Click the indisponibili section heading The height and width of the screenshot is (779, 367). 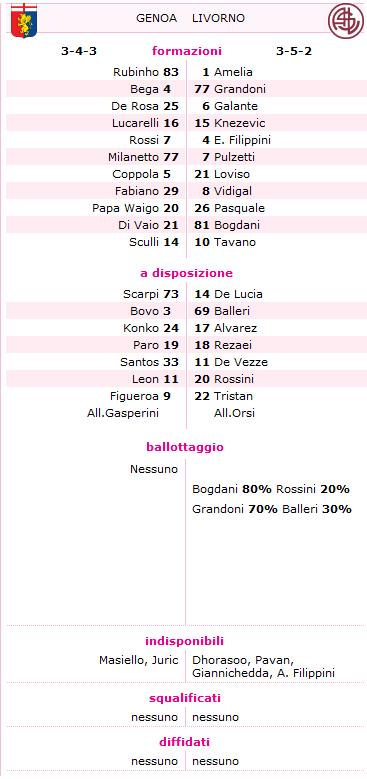click(x=184, y=641)
